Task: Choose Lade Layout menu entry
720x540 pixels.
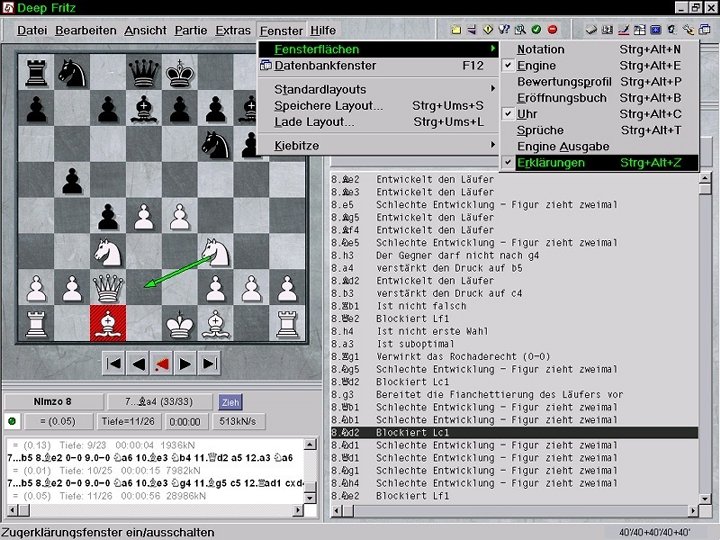Action: 378,122
